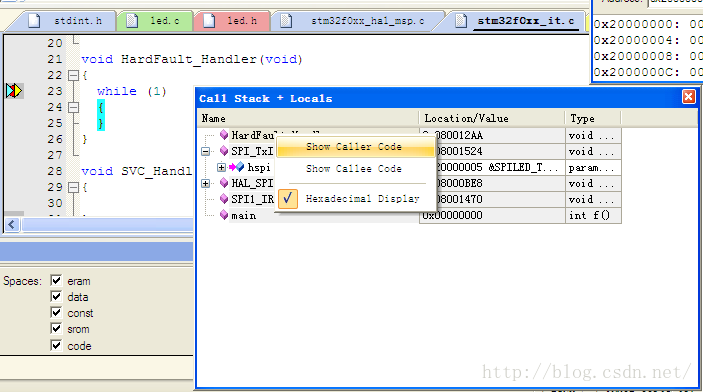Click the SPI1_IR function diamond icon
This screenshot has width=703, height=392.
pos(224,199)
